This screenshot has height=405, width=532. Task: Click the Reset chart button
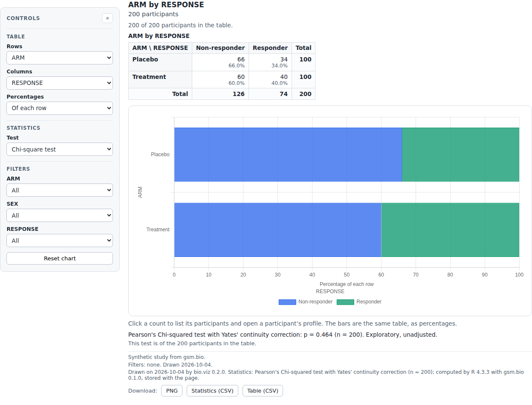[x=60, y=258]
